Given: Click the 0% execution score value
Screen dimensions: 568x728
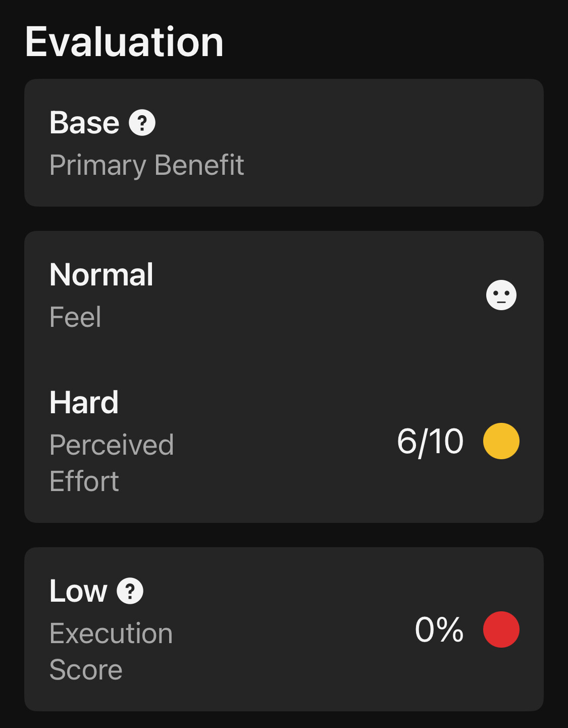Looking at the screenshot, I should click(439, 629).
